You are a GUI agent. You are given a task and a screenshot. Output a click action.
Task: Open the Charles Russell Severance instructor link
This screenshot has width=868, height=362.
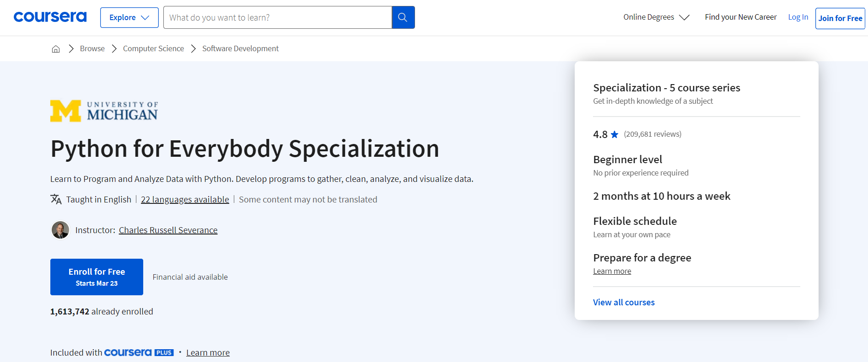pos(168,230)
